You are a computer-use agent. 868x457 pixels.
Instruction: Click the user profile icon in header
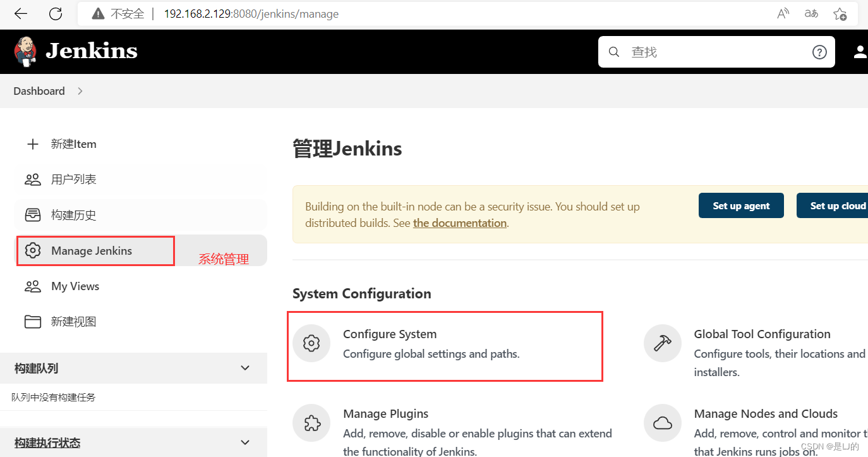tap(860, 52)
